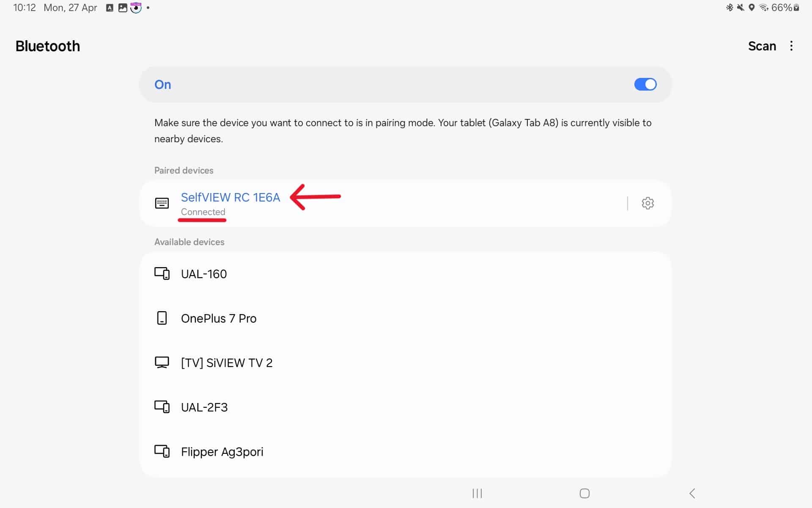Screen dimensions: 812x508
Task: Tap the Scan button
Action: point(762,46)
